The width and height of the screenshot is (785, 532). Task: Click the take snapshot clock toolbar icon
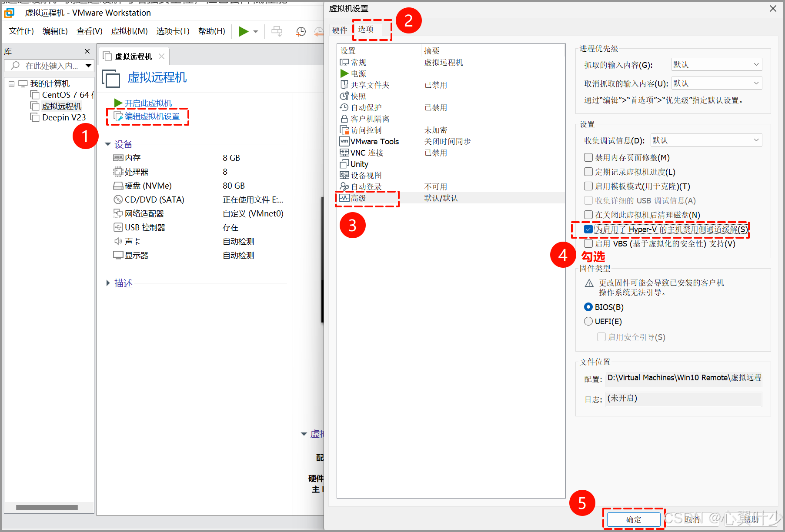tap(301, 31)
